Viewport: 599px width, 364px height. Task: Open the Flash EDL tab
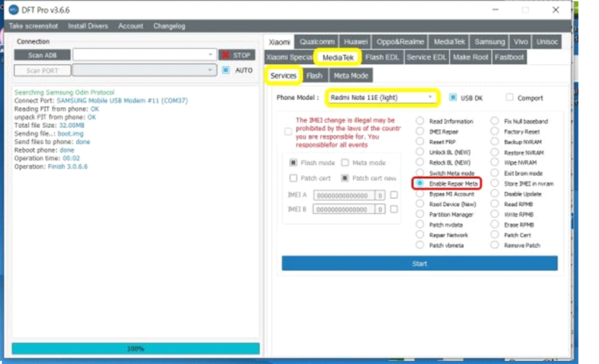382,57
